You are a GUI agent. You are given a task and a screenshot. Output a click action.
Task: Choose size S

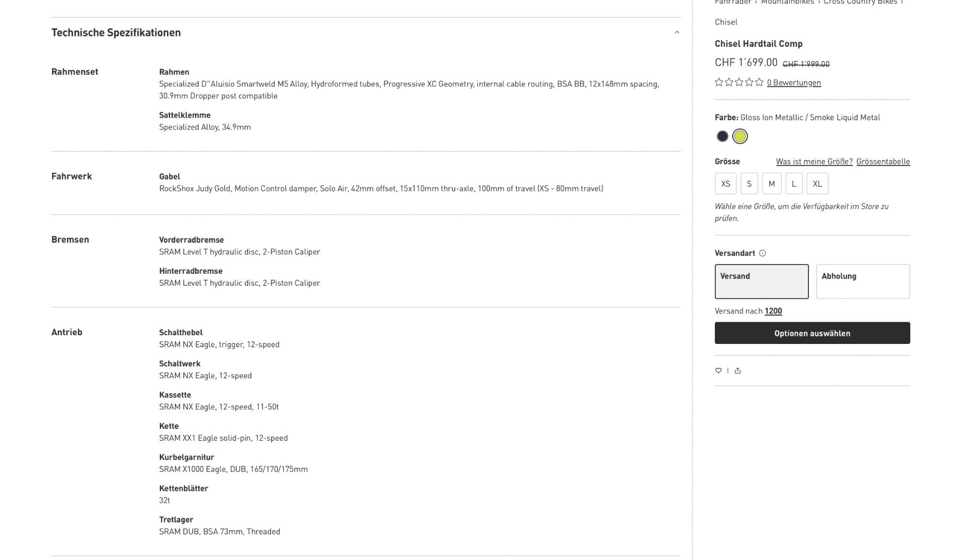(x=749, y=184)
